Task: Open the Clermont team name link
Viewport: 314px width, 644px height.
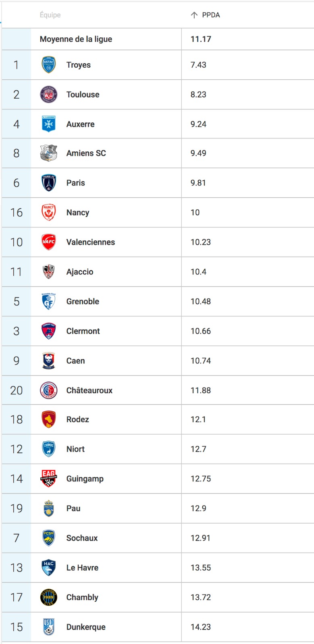Action: [x=83, y=331]
